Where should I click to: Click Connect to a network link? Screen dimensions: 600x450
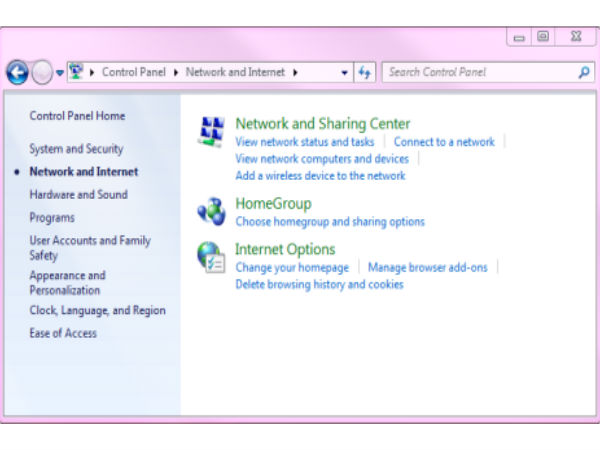click(444, 142)
